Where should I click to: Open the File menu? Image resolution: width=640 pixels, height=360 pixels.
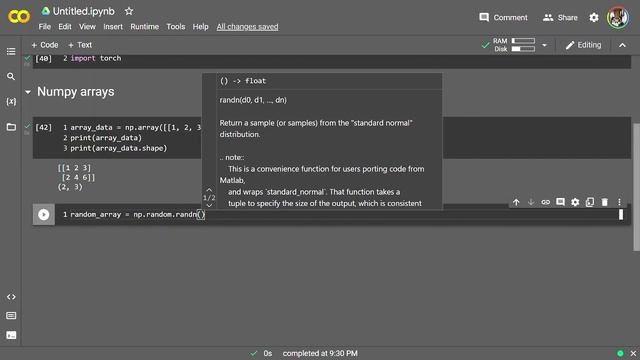44,27
